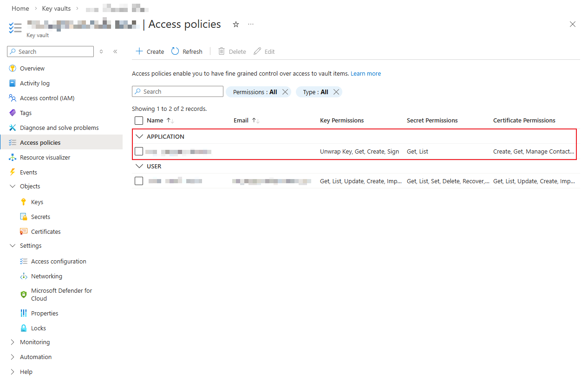Image resolution: width=588 pixels, height=379 pixels.
Task: Navigate to Key vaults breadcrumb
Action: [57, 8]
